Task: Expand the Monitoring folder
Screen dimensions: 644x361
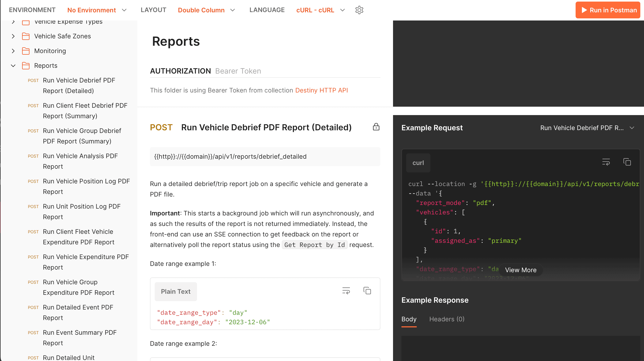Action: click(13, 51)
